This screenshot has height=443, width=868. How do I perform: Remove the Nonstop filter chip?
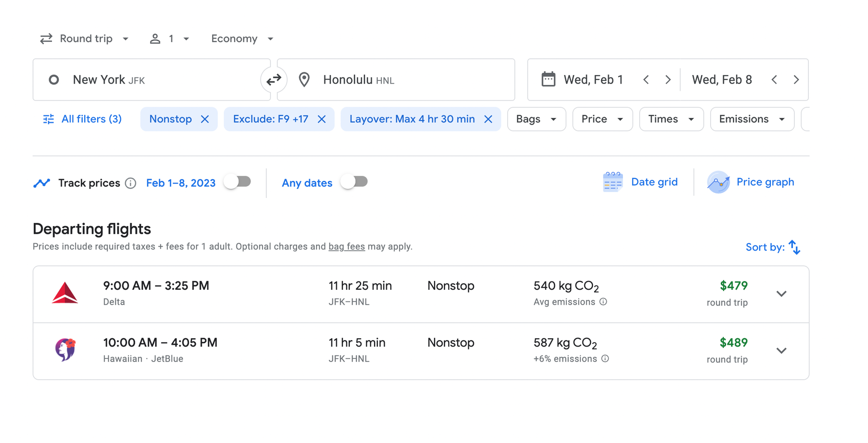(205, 119)
